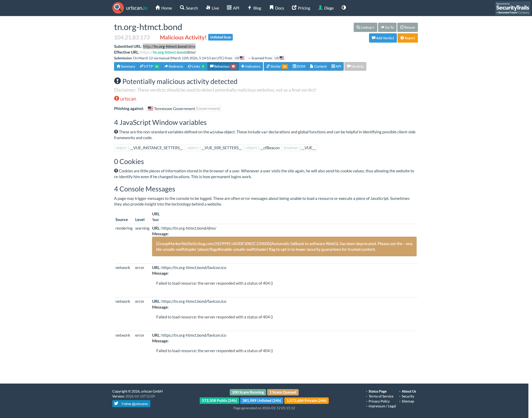
Task: Expand the Lookup dropdown
Action: 365,27
